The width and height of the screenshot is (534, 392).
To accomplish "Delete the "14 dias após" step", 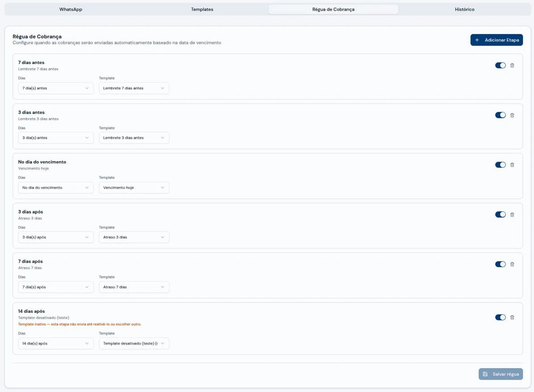I will click(x=512, y=317).
